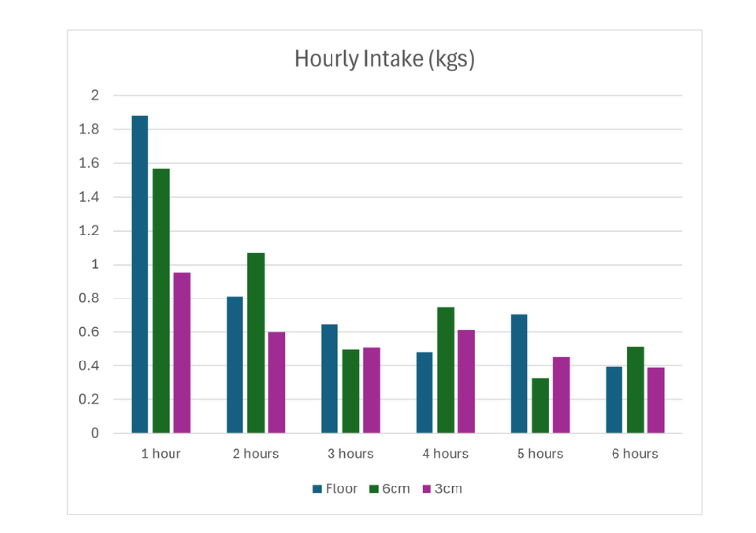Select the magenta 3cm bar at 1 hour
The width and height of the screenshot is (756, 533).
(x=181, y=353)
